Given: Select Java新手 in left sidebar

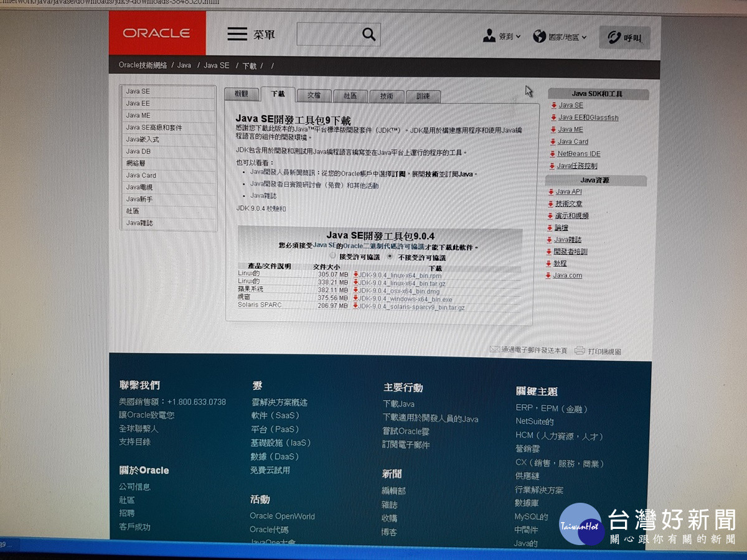Looking at the screenshot, I should pos(139,199).
